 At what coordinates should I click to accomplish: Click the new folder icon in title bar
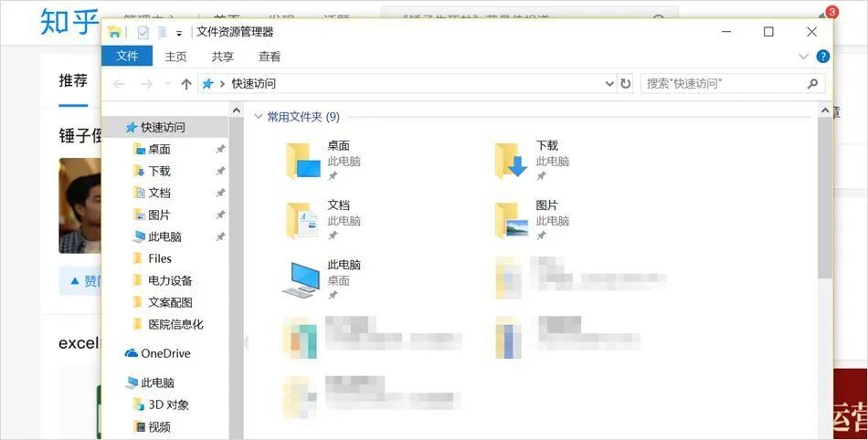tap(163, 33)
